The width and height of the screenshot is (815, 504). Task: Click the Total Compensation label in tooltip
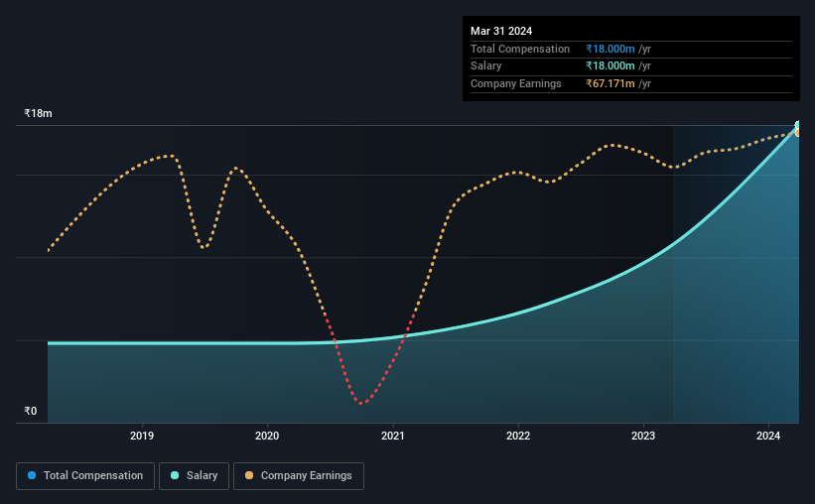(x=520, y=49)
